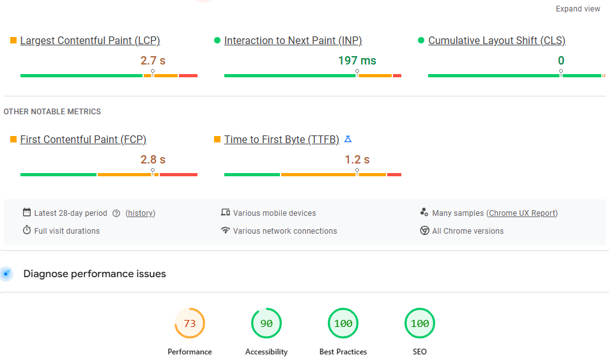Open the history link
Viewport: 609px width, 364px height.
tap(140, 213)
